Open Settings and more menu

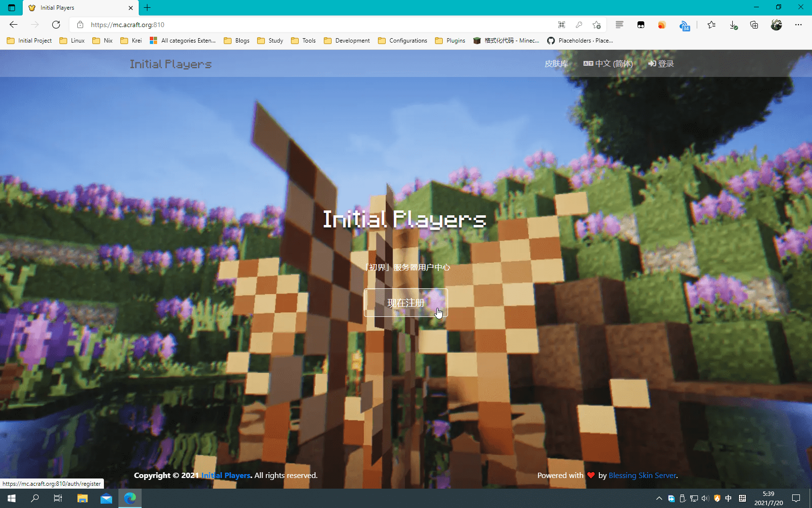[798, 25]
